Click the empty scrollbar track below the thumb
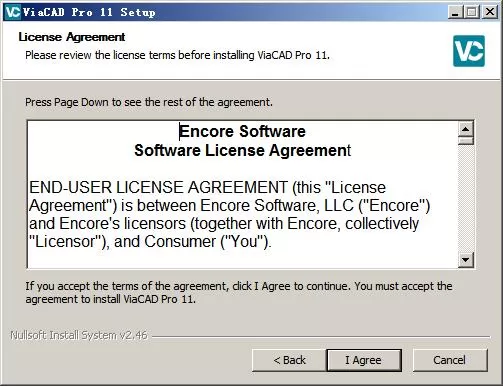The width and height of the screenshot is (503, 386). (466, 198)
